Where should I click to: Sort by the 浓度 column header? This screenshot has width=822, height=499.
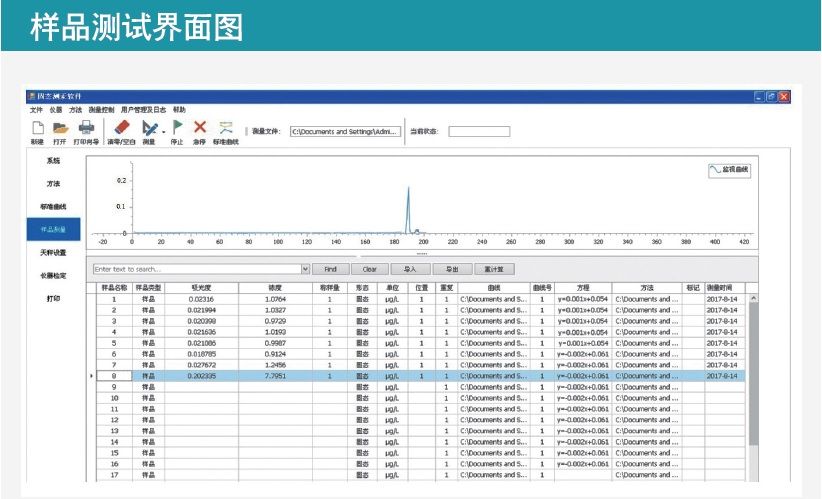275,288
